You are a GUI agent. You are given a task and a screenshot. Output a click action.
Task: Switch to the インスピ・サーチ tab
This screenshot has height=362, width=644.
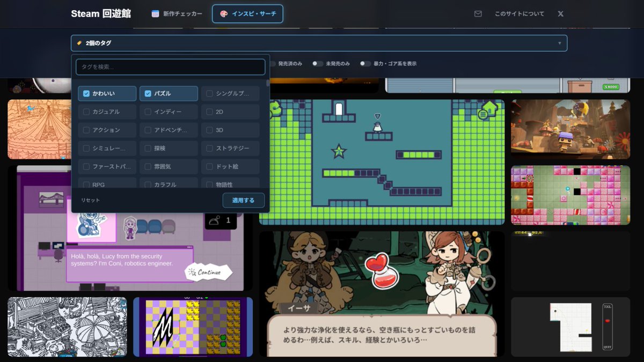[247, 14]
